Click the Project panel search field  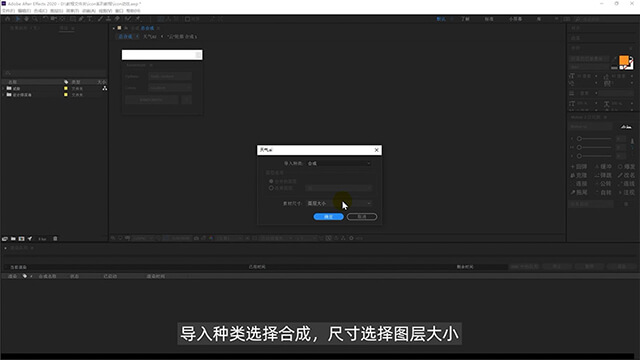pyautogui.click(x=54, y=73)
